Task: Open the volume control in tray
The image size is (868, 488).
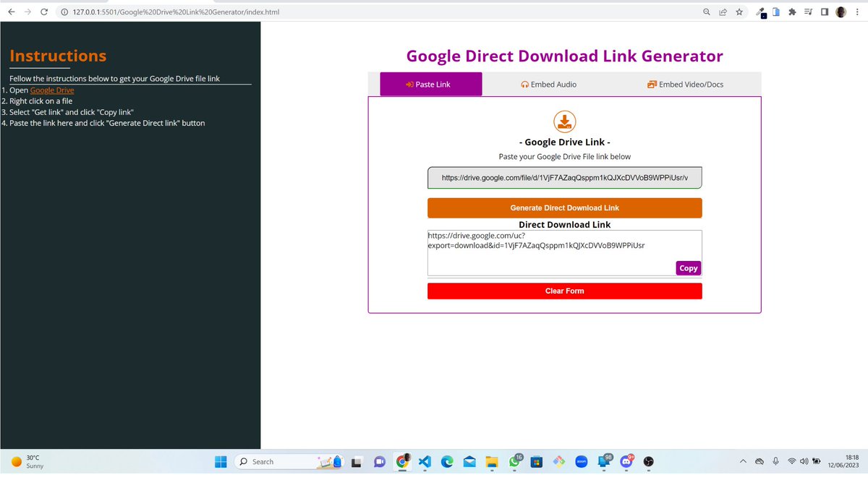Action: 804,461
